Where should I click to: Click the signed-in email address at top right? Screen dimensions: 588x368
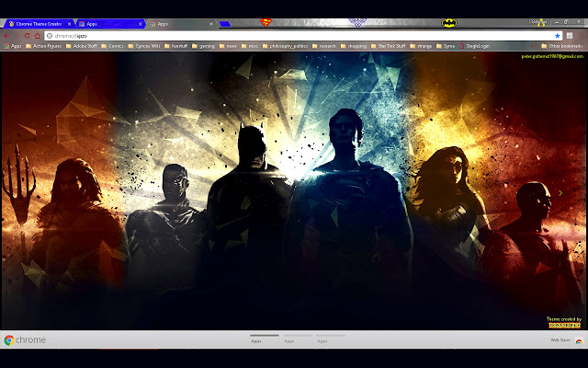(552, 56)
